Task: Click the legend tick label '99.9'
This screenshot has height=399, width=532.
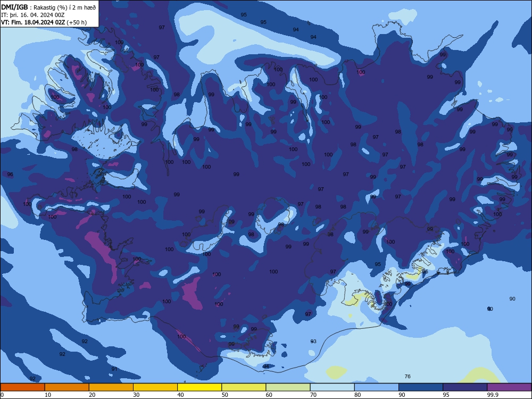Action: (x=492, y=395)
